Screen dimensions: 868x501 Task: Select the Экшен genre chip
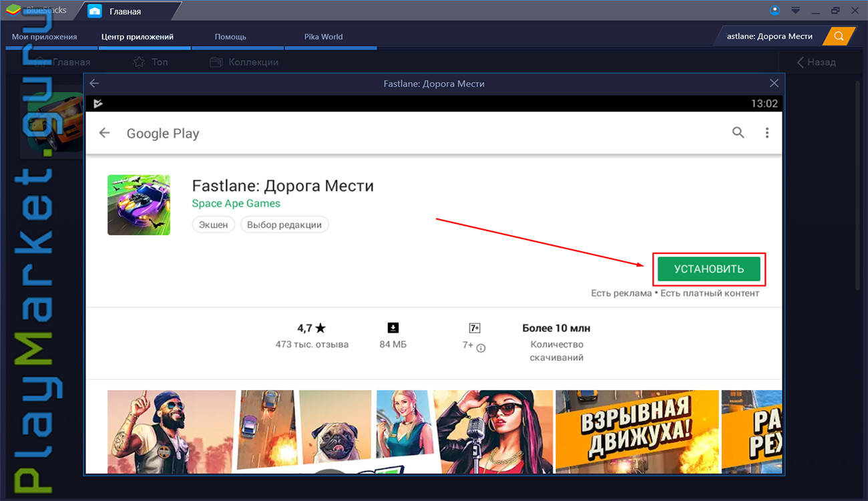click(x=214, y=224)
